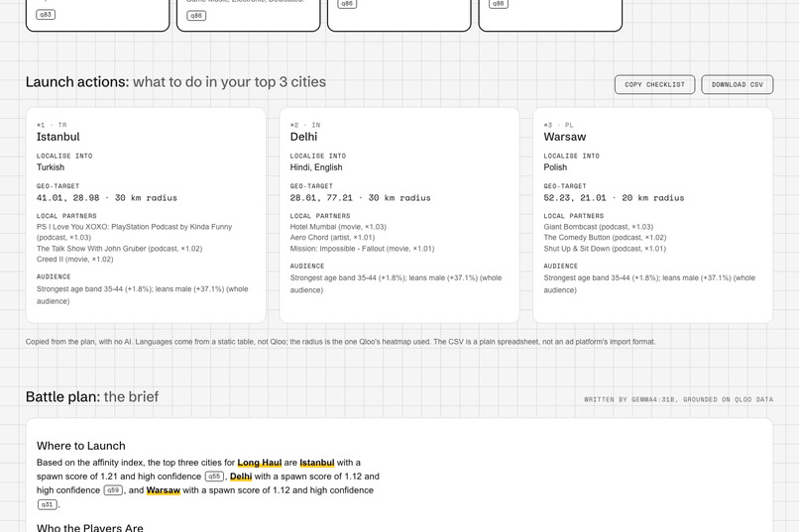Viewport: 799px width, 532px height.
Task: Click "The Talk Show With John Gruber" partner
Action: coord(119,249)
